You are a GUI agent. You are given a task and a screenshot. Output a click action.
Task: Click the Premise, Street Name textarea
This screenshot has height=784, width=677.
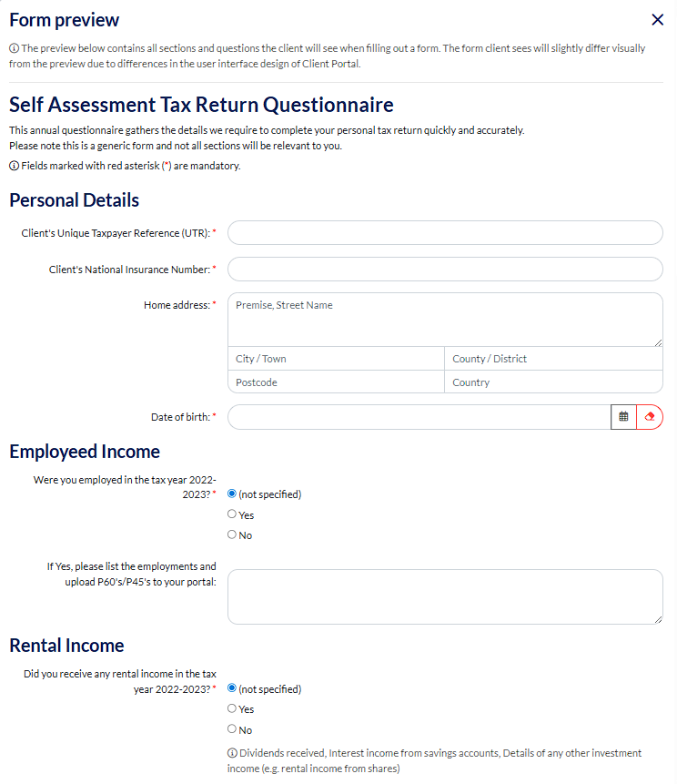pos(445,319)
